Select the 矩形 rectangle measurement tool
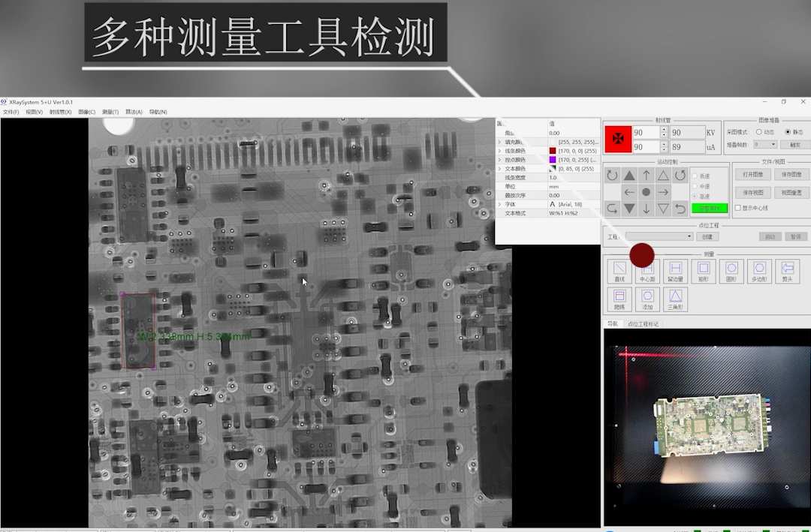The width and height of the screenshot is (811, 532). coord(703,269)
